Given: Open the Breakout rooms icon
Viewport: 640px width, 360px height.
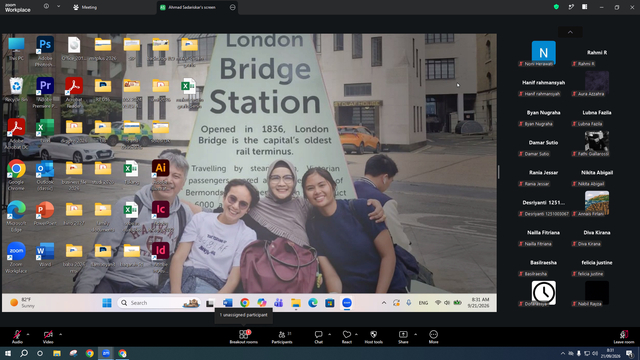Looking at the screenshot, I should [x=243, y=335].
